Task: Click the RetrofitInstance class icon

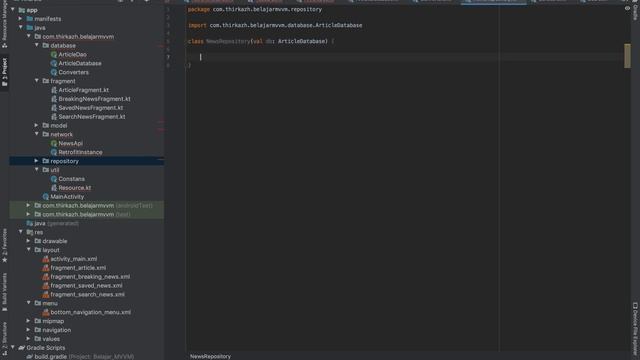Action: point(54,152)
